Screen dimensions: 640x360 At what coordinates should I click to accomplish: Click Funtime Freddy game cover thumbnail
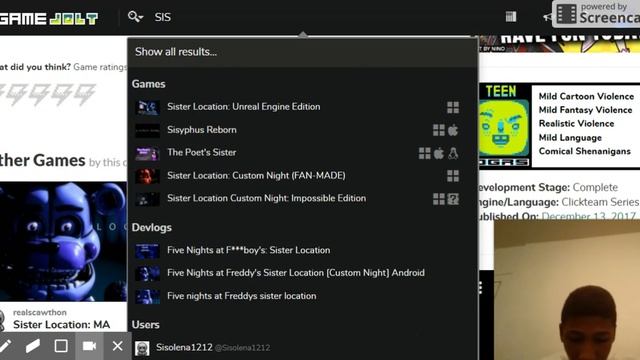click(x=63, y=242)
